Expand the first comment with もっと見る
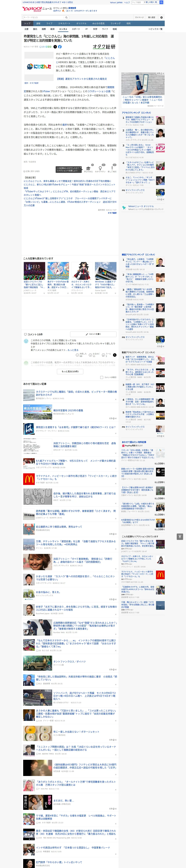 [x=73, y=350]
